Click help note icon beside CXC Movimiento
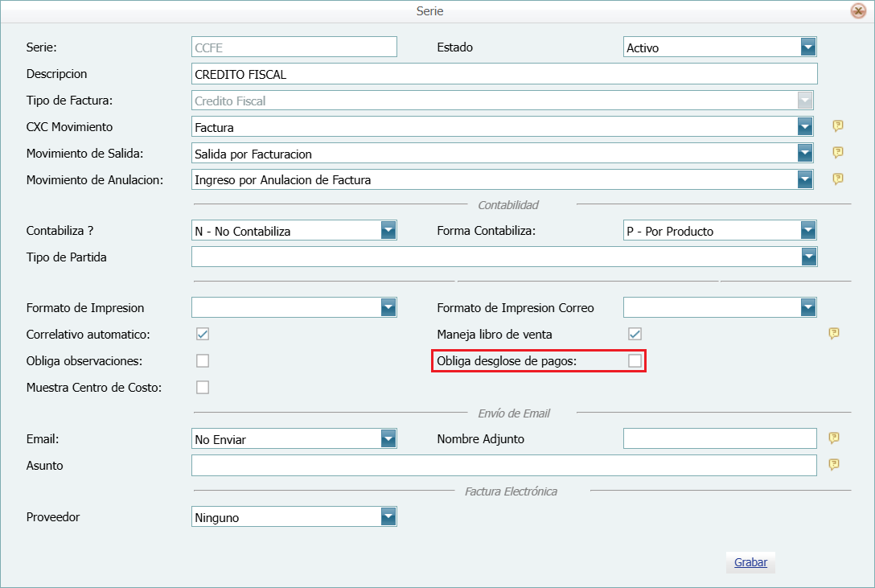875x588 pixels. coord(837,126)
